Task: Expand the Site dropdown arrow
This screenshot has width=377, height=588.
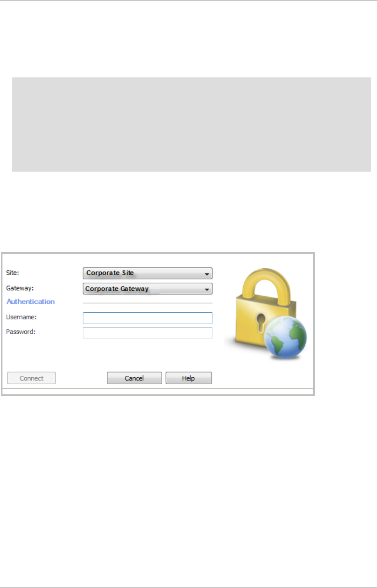Action: pos(207,274)
